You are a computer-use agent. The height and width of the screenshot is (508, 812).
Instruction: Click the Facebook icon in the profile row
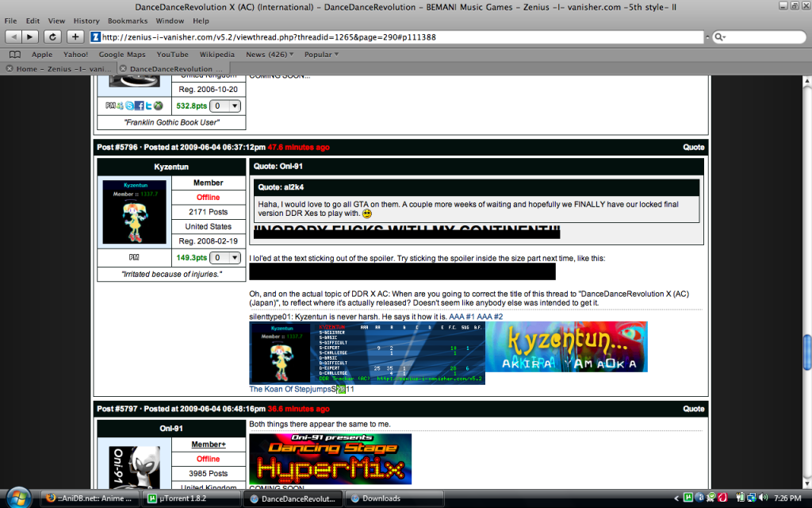pyautogui.click(x=139, y=106)
